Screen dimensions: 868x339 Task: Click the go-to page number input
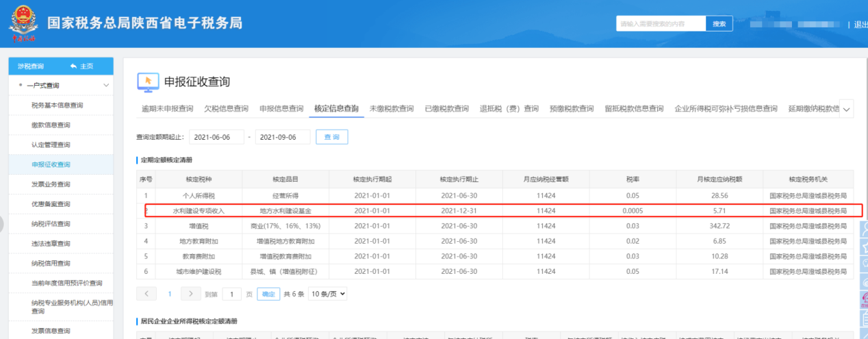(x=232, y=294)
